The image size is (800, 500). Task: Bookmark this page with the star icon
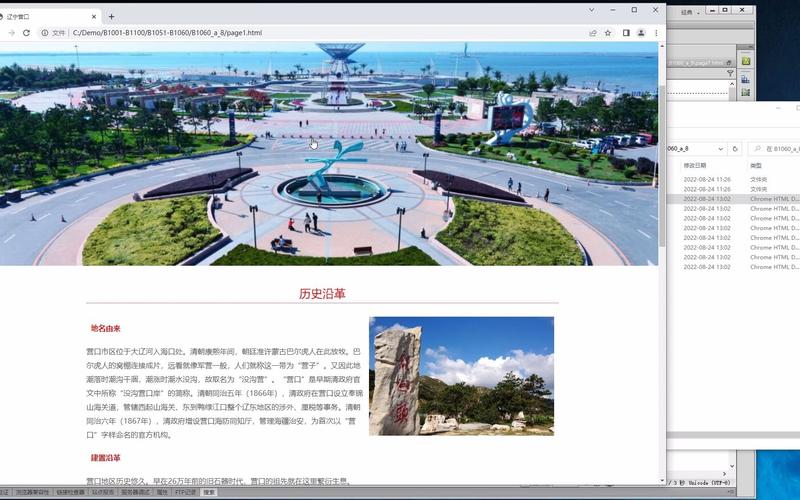tap(608, 33)
